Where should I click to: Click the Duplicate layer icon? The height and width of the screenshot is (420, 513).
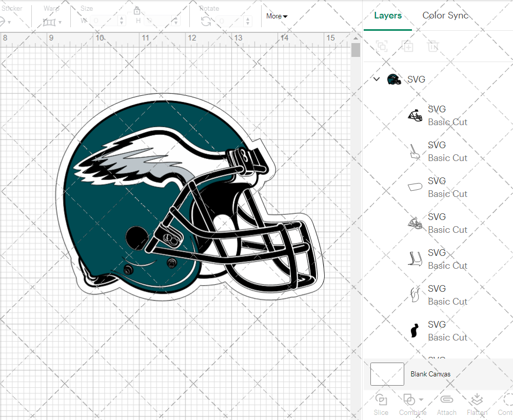click(x=407, y=47)
